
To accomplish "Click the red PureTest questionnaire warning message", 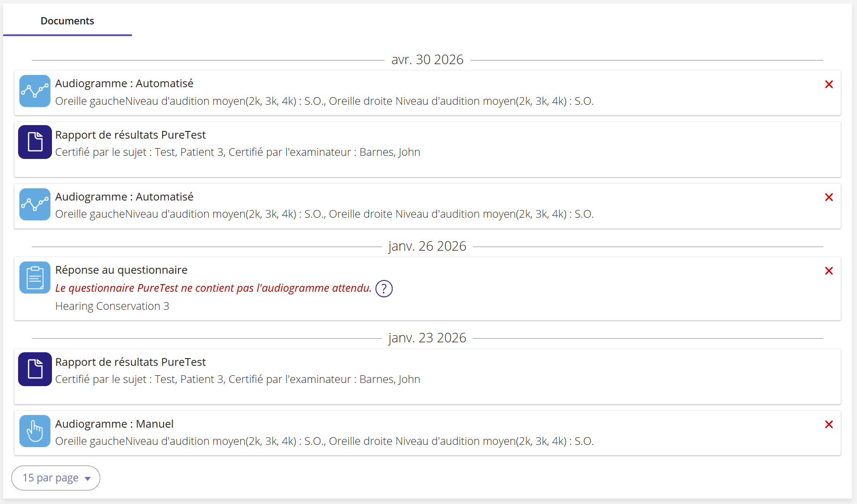I will coord(213,288).
